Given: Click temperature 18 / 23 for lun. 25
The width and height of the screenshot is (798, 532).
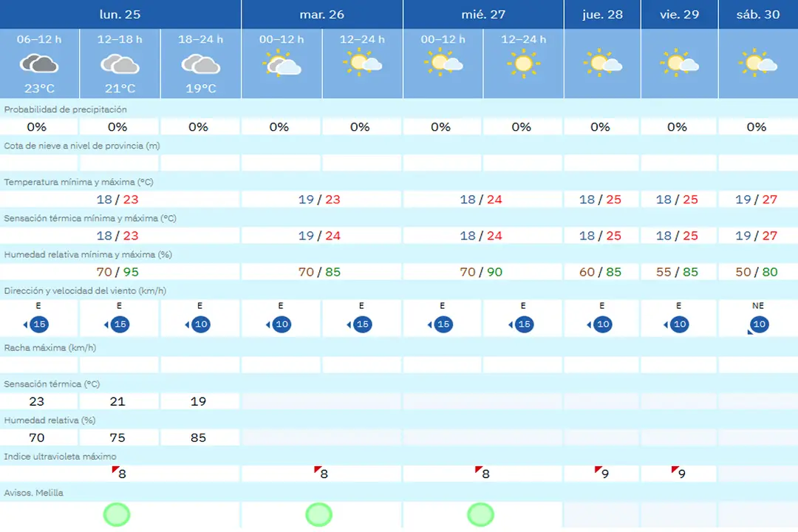Looking at the screenshot, I should click(x=117, y=199).
